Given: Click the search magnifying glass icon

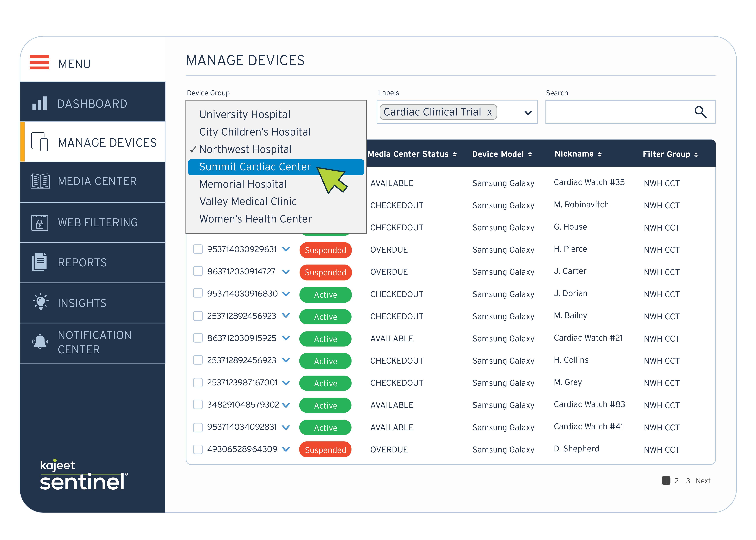Looking at the screenshot, I should point(701,112).
